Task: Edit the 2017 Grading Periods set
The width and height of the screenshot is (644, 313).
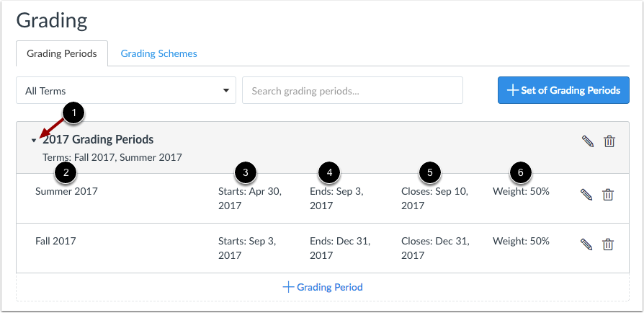Action: coord(588,141)
